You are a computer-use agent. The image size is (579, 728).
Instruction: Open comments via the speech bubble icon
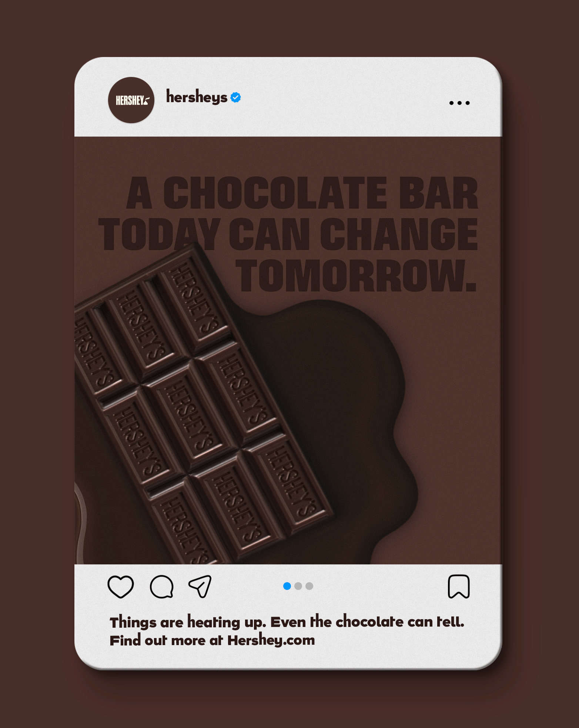click(162, 587)
